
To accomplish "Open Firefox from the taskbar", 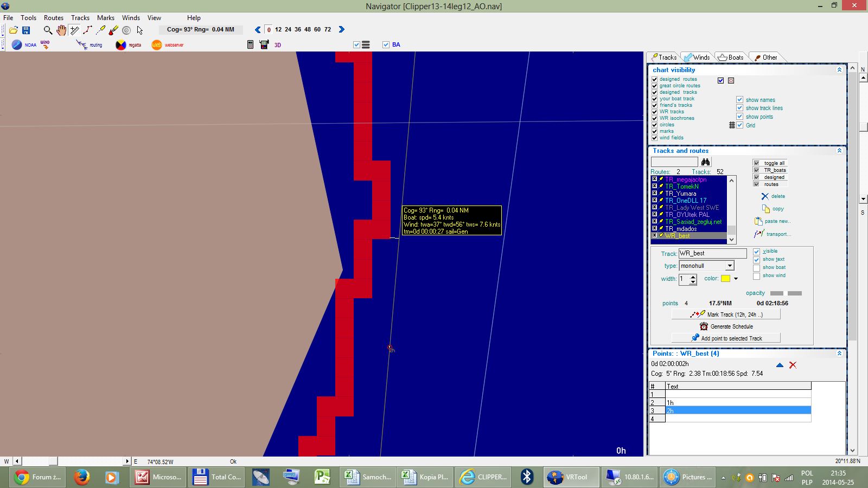I will (81, 477).
